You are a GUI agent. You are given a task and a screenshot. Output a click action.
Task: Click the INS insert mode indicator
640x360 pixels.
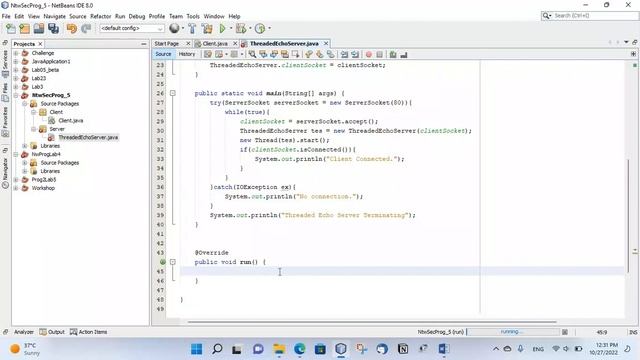tap(633, 332)
